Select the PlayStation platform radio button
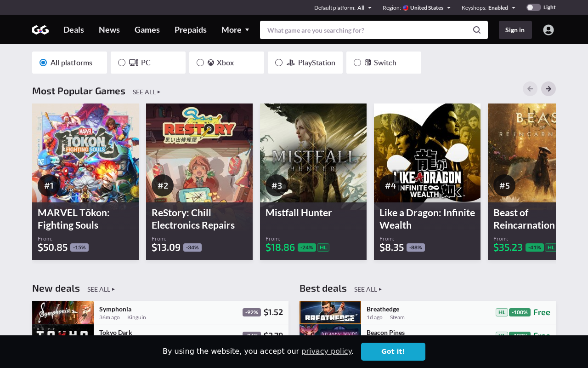Screen dimensions: 588x368 (279, 63)
